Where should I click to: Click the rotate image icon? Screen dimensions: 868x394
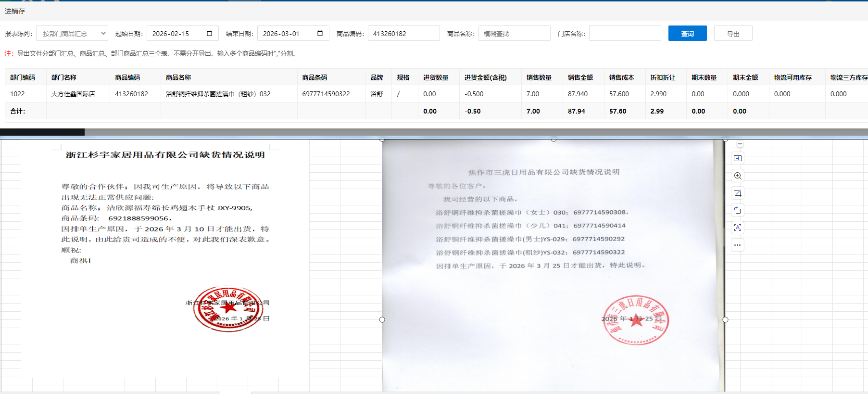(738, 211)
